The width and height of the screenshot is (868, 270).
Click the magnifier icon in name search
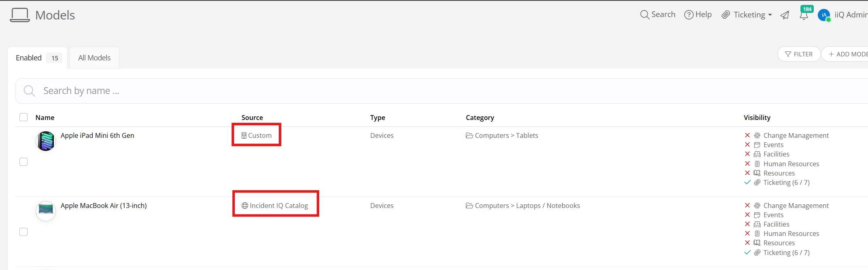pos(29,91)
